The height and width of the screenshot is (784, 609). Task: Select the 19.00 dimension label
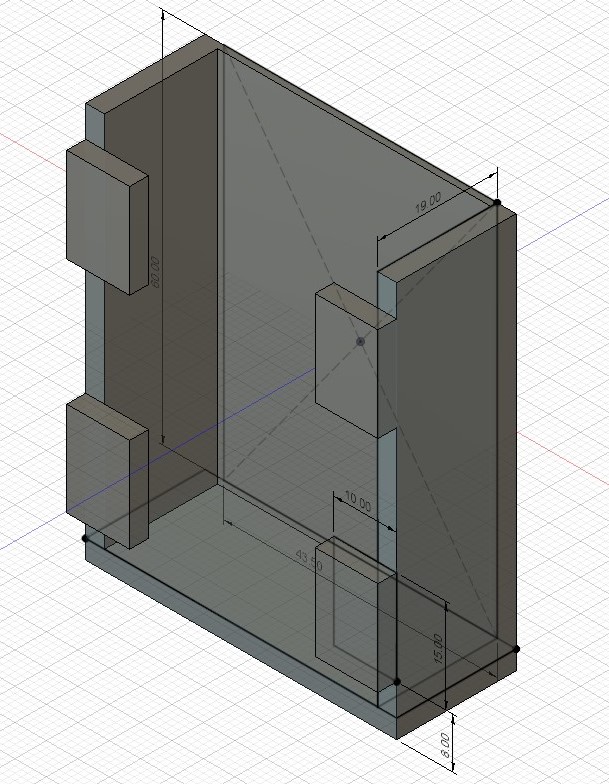pyautogui.click(x=428, y=202)
